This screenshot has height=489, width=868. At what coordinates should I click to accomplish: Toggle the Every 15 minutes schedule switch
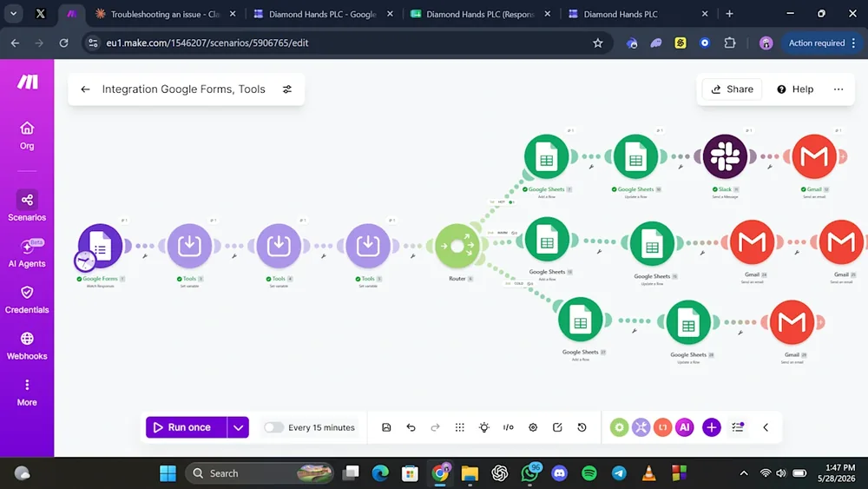[x=273, y=427]
